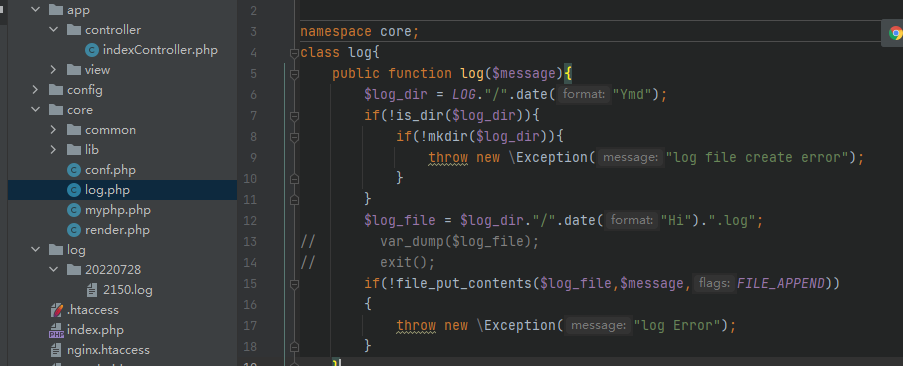Click the 'throw' keyword on line 9

(x=448, y=157)
